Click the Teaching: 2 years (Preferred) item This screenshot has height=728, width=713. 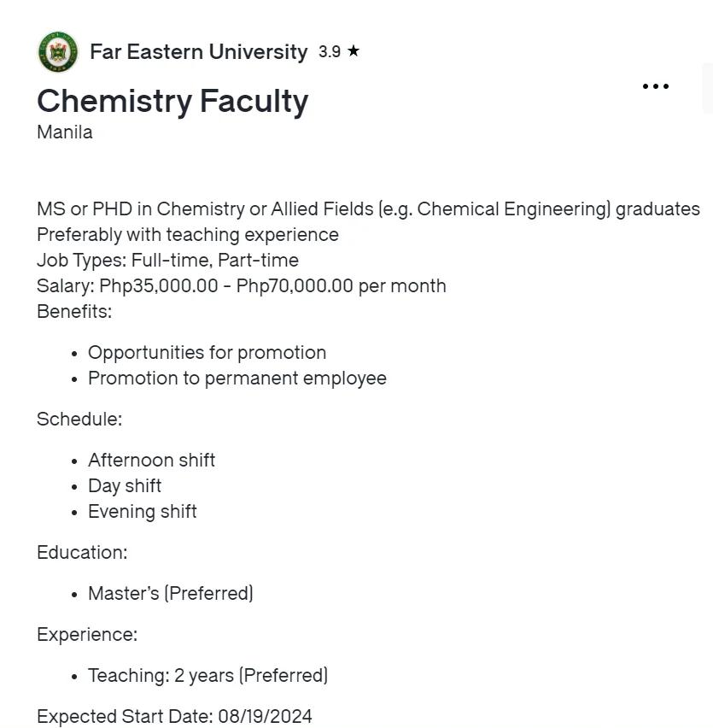(207, 676)
